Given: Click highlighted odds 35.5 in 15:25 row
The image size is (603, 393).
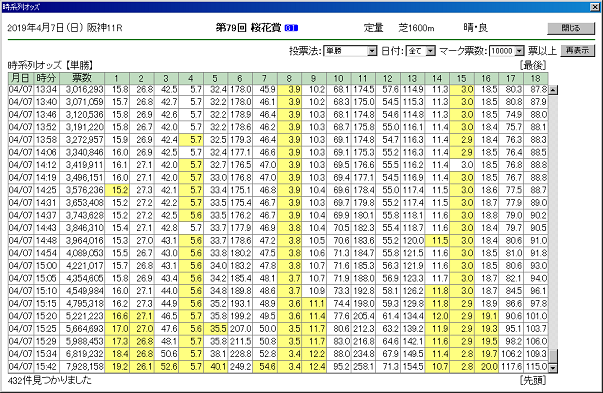Looking at the screenshot, I should pyautogui.click(x=215, y=329).
